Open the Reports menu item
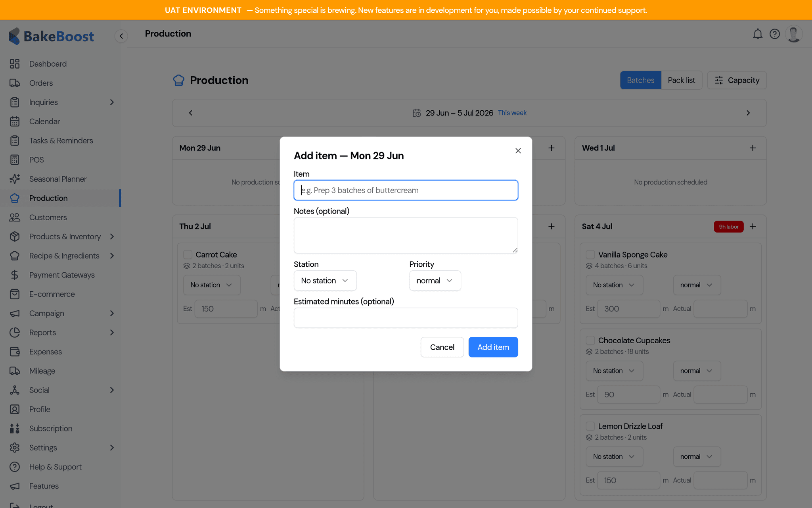Viewport: 812px width, 508px height. [61, 333]
